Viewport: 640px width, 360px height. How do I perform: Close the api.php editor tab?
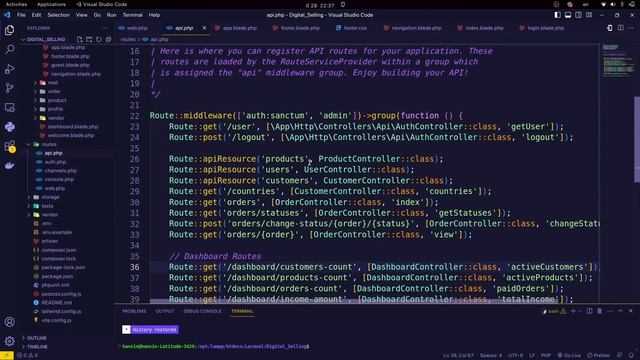point(204,28)
